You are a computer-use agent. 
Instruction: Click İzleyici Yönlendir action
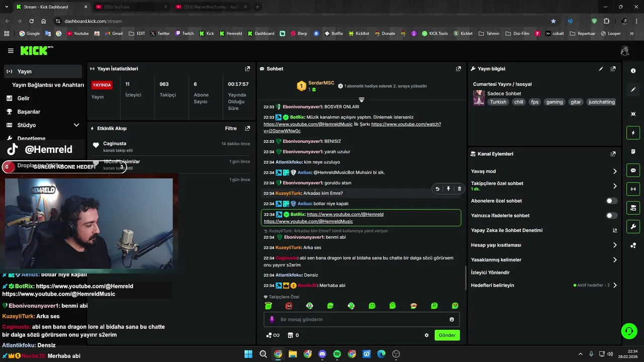[x=490, y=273]
